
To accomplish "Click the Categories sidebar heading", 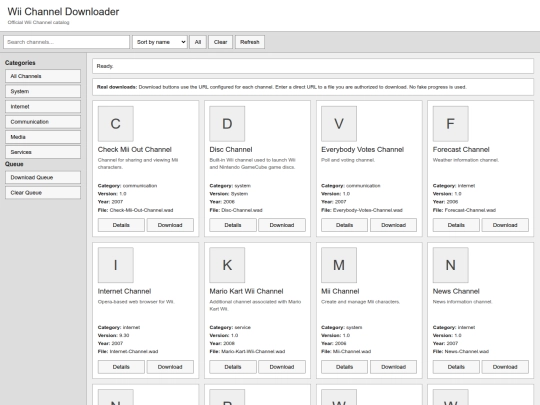I will point(20,63).
